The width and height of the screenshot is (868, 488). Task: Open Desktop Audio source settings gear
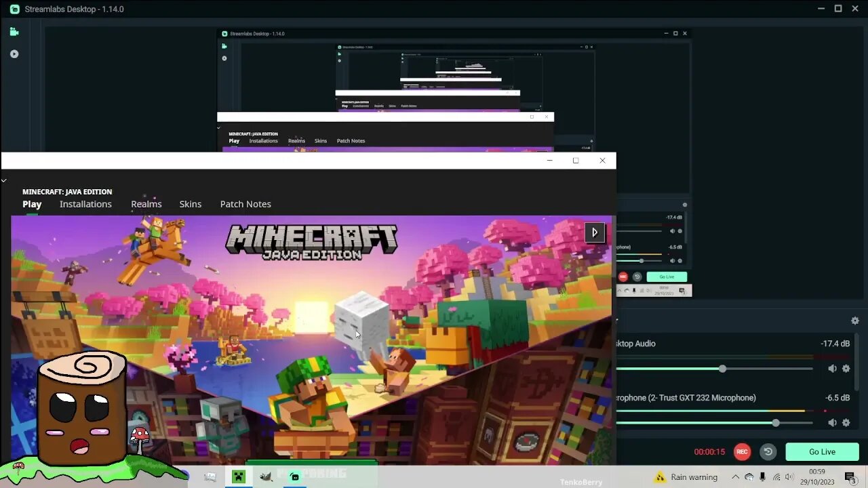(x=846, y=369)
